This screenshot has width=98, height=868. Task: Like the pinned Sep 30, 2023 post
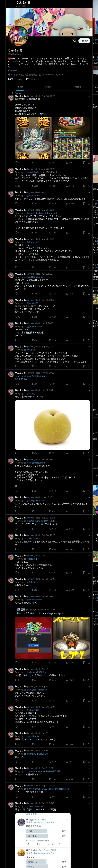(x=51, y=162)
